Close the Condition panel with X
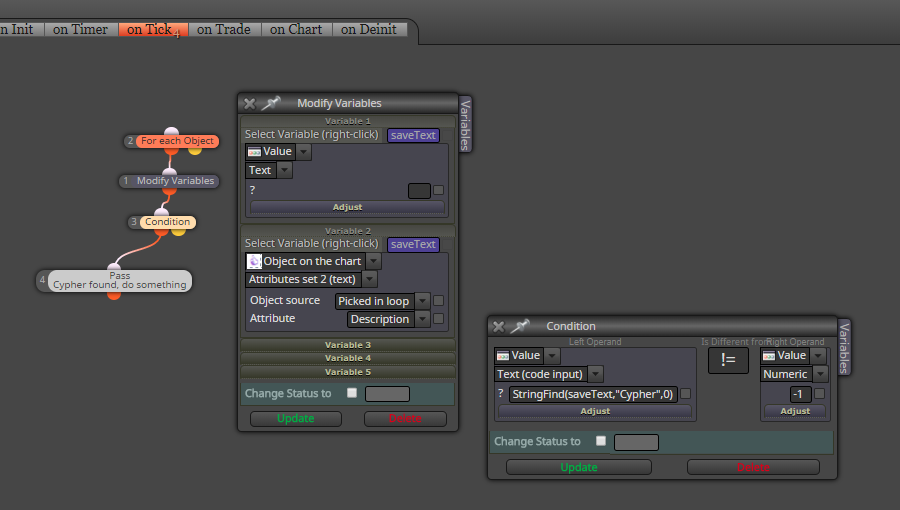900x510 pixels. point(499,326)
